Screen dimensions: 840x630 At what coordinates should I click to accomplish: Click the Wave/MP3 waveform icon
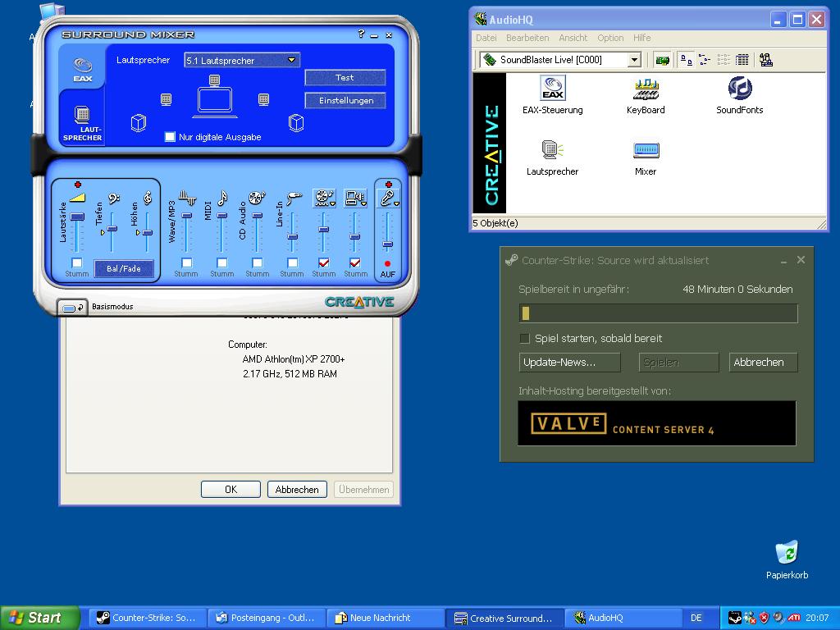(x=187, y=199)
